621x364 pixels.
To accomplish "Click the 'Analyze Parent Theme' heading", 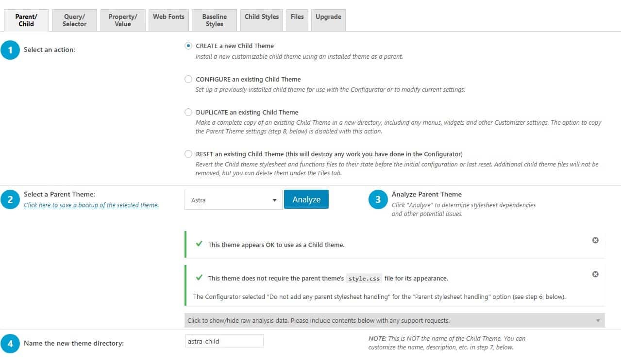I will [x=427, y=194].
